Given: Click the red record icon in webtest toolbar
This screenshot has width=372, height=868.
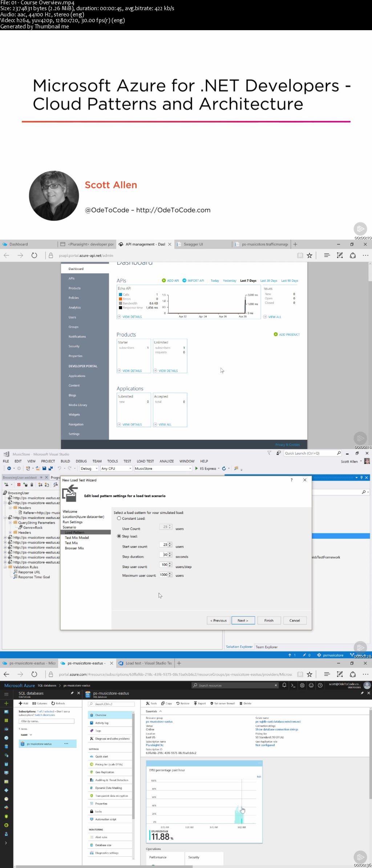Looking at the screenshot, I should (19, 484).
